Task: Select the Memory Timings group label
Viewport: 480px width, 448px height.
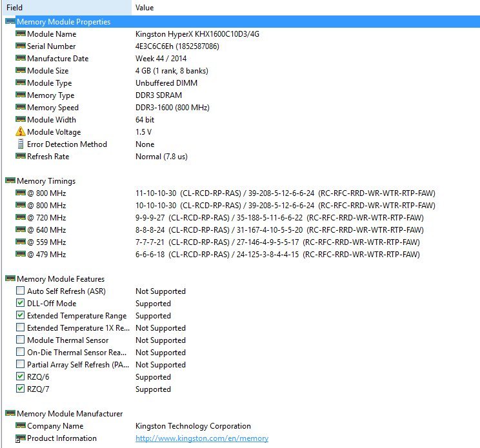Action: 46,181
